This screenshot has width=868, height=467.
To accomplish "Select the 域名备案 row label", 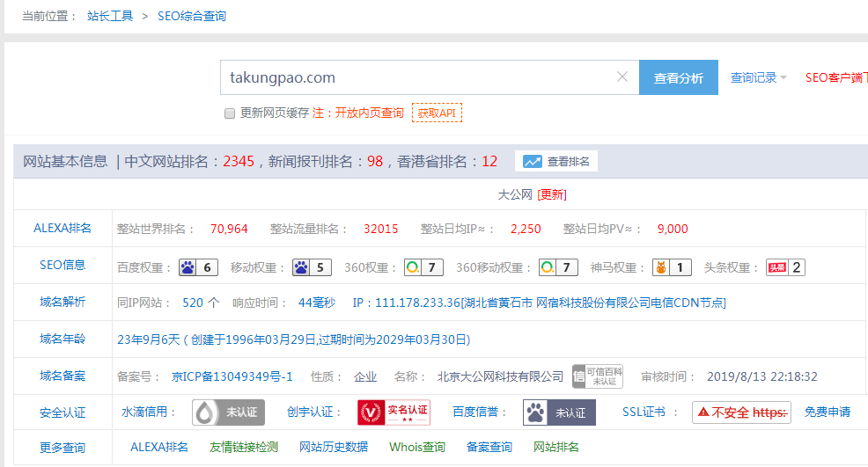I will pos(63,376).
